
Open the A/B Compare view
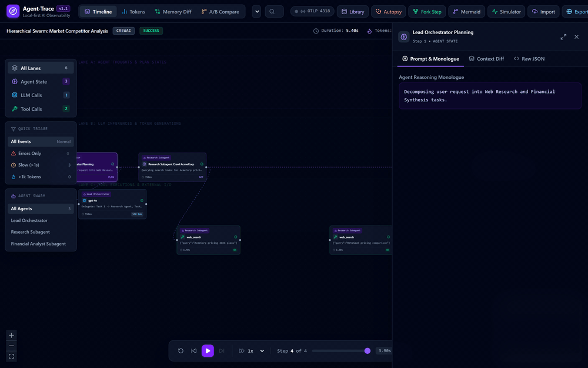pos(220,12)
